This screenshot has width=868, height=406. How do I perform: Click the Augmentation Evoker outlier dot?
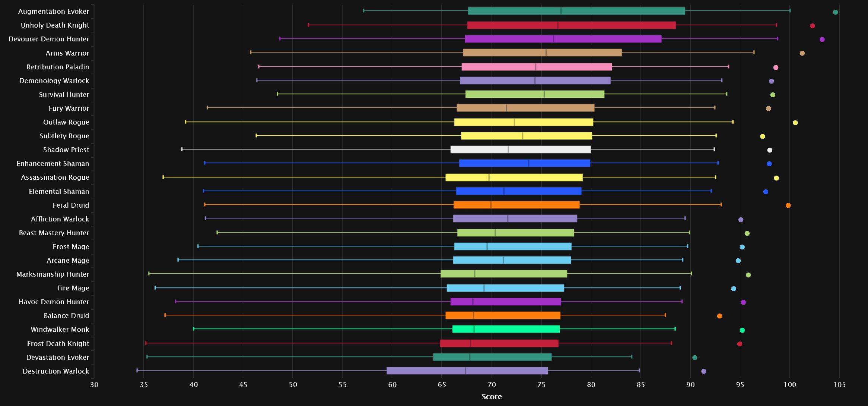click(835, 12)
